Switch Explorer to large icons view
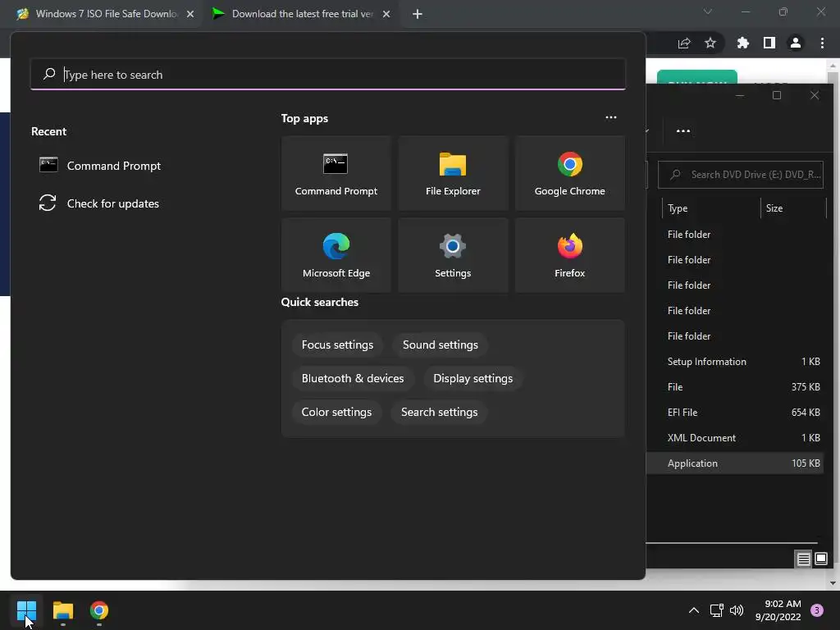 (x=820, y=559)
